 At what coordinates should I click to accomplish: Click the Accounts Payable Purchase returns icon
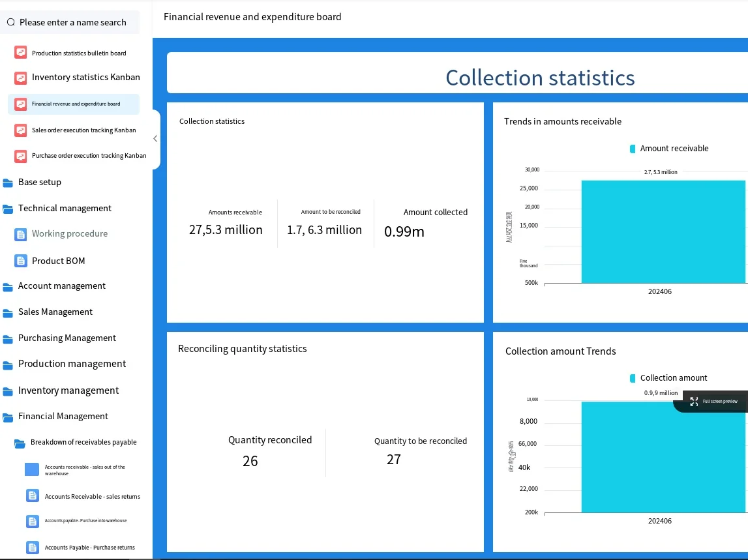coord(33,548)
